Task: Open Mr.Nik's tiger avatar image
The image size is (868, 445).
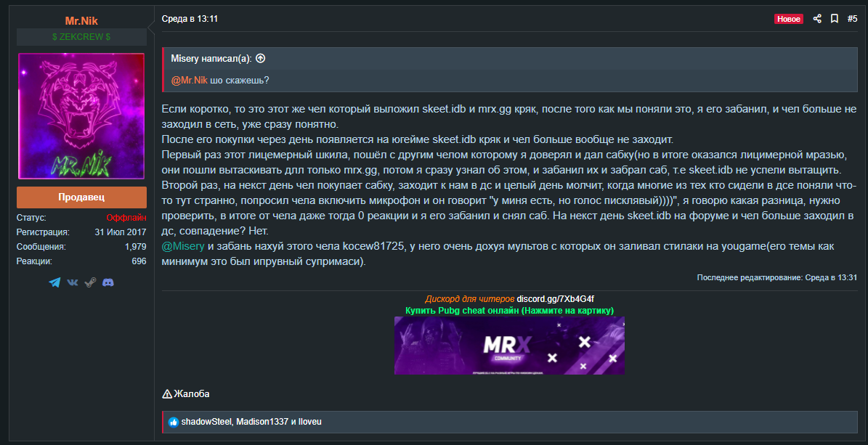Action: (x=81, y=116)
